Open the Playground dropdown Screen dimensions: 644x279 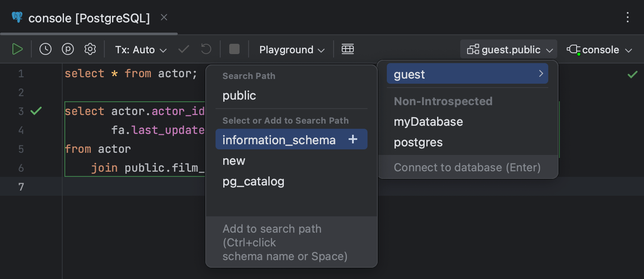point(291,49)
